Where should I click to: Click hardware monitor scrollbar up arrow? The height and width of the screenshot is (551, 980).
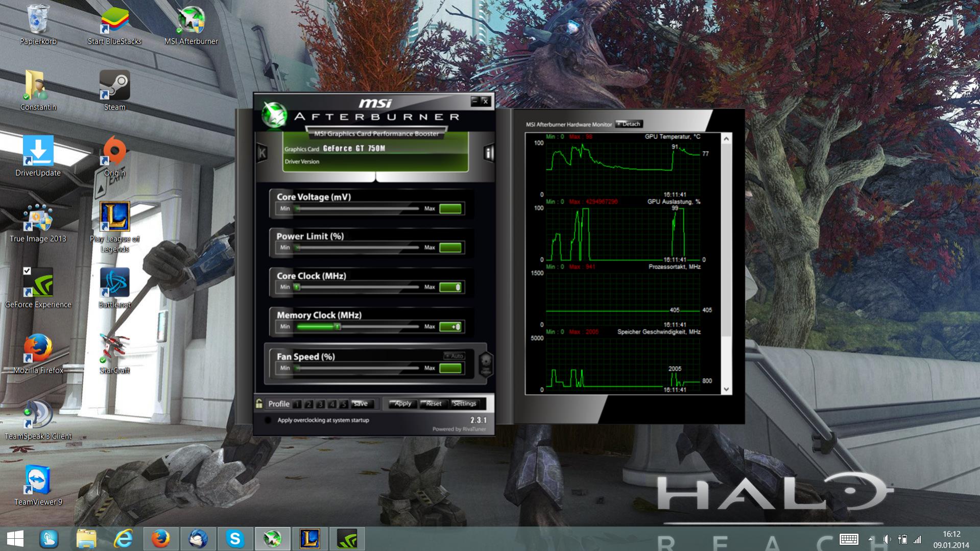point(726,139)
